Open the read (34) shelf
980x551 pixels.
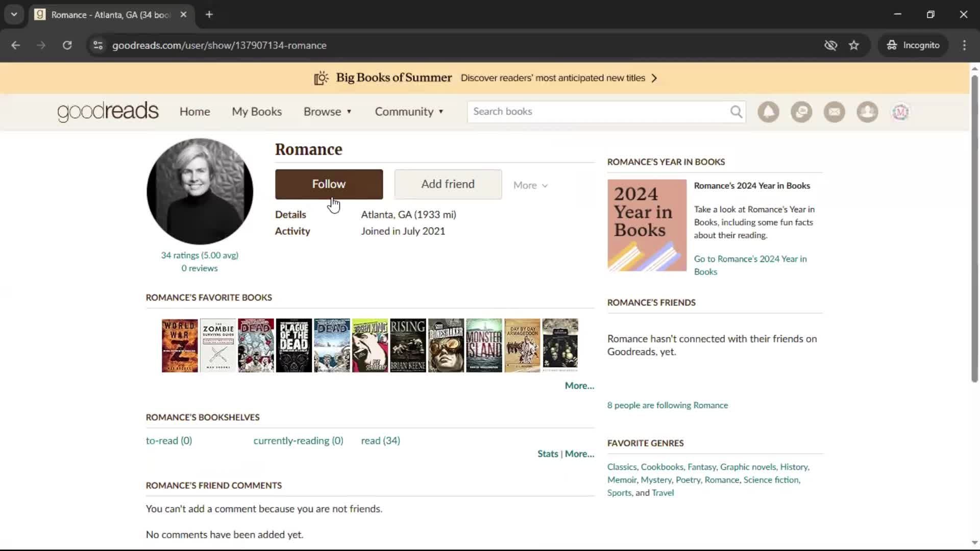[x=381, y=441]
